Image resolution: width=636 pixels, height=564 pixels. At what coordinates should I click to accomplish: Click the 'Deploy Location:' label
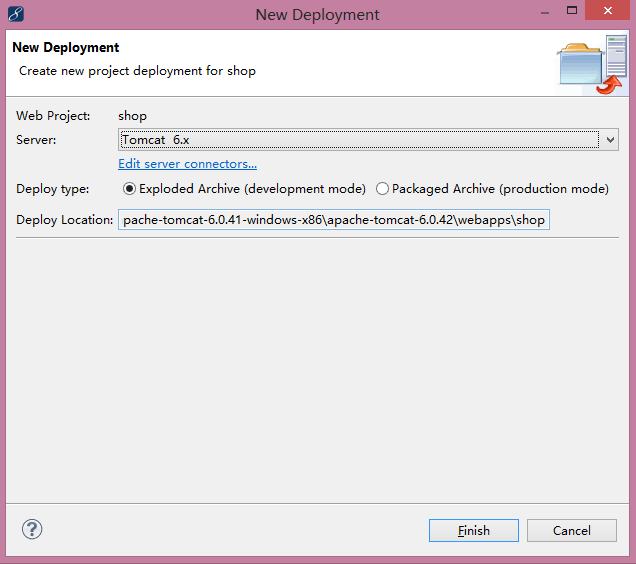coord(64,220)
